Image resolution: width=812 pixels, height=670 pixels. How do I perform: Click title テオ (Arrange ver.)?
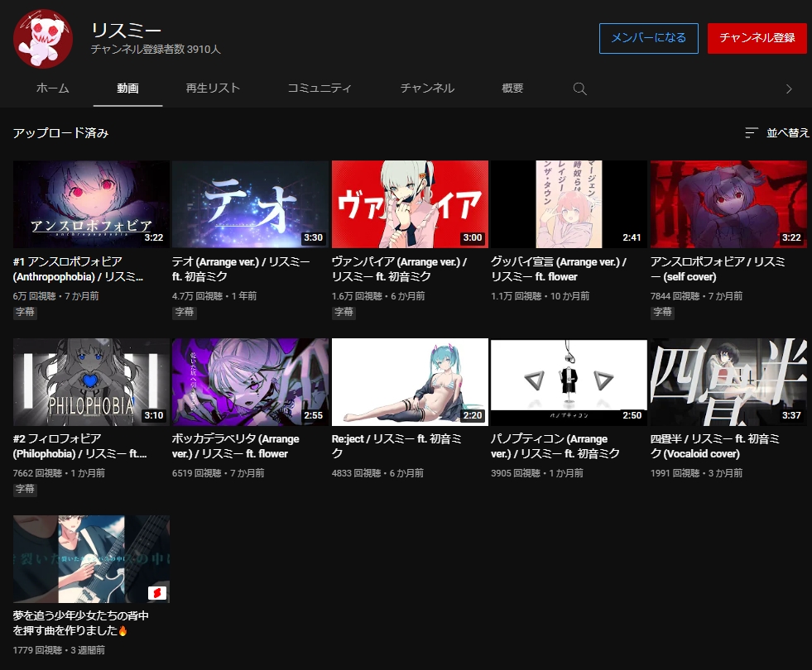coord(242,269)
